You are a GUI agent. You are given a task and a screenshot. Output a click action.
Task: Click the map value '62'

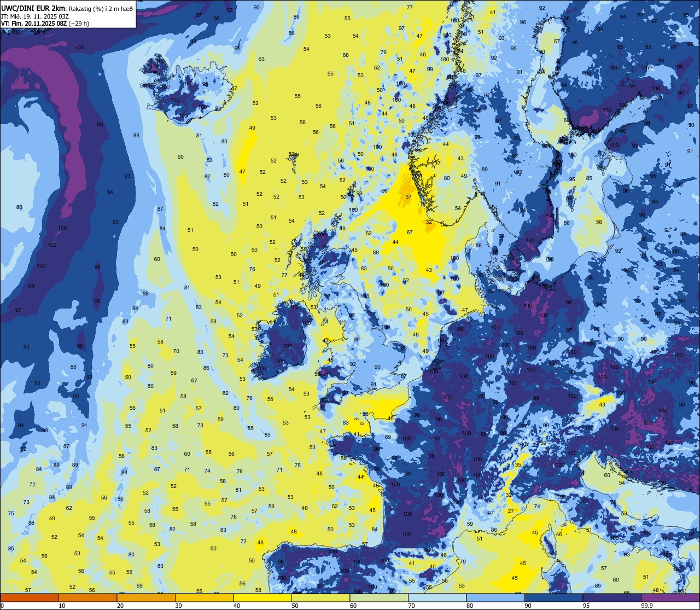click(69, 508)
